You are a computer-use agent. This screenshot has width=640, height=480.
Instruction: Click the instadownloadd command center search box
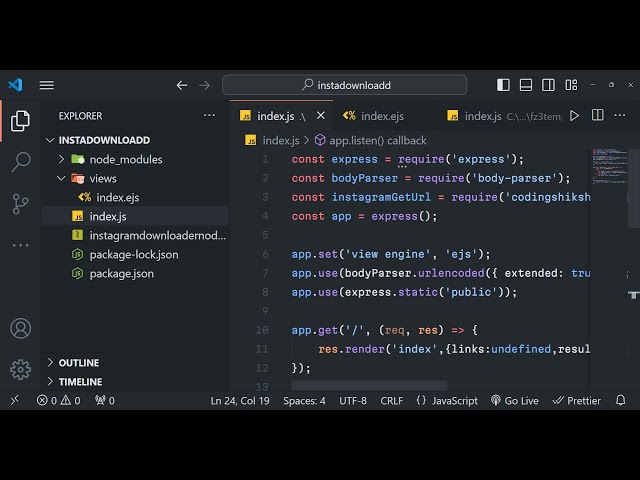[344, 85]
